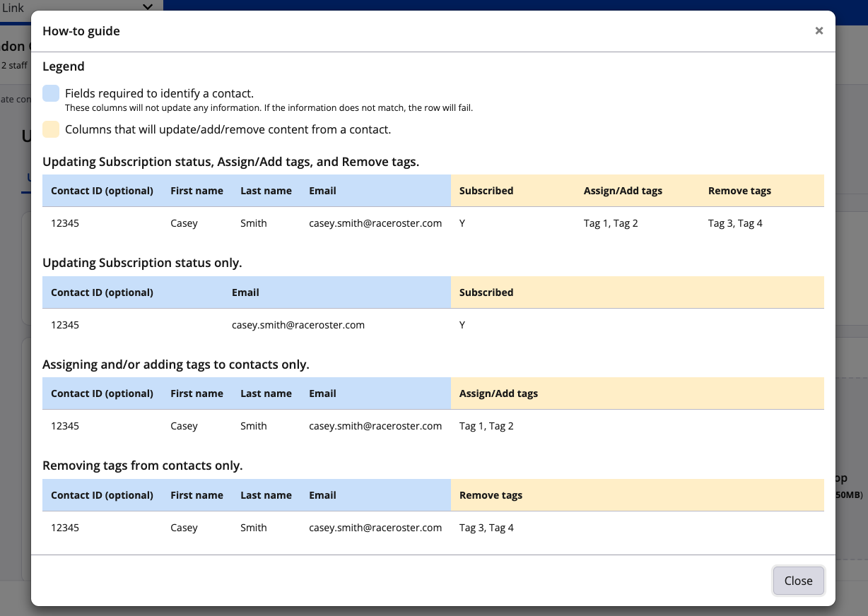
Task: Click the Close button in the dialog footer
Action: (x=798, y=581)
